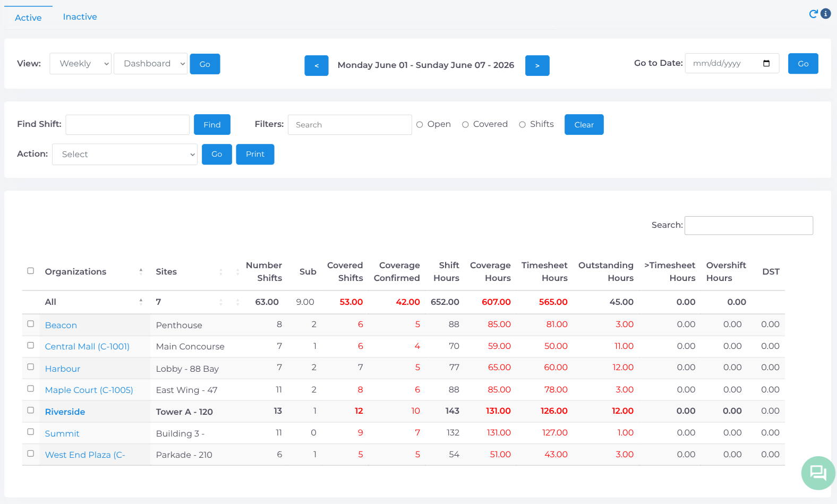This screenshot has width=837, height=504.
Task: Open the Weekly view dropdown
Action: tap(81, 64)
